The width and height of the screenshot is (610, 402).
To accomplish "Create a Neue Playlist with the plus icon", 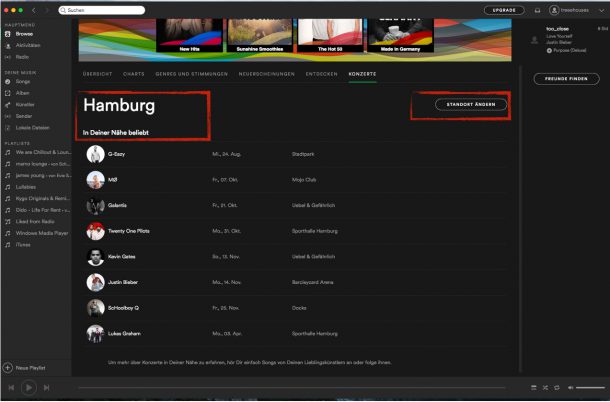I will tap(8, 367).
